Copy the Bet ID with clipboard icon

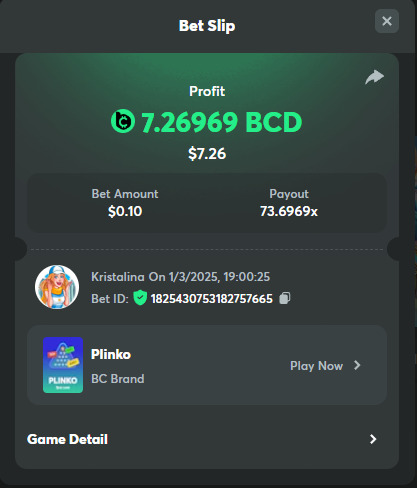tap(285, 298)
